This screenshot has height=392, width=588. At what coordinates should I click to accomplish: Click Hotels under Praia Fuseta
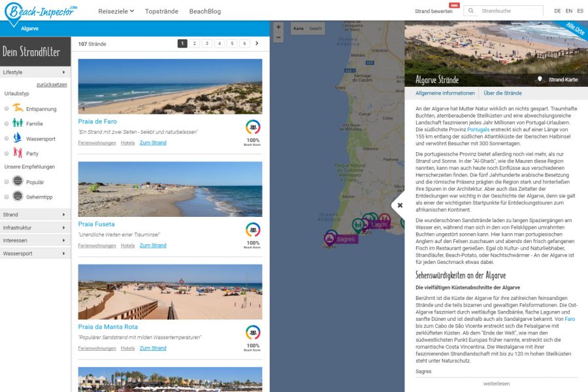click(127, 246)
